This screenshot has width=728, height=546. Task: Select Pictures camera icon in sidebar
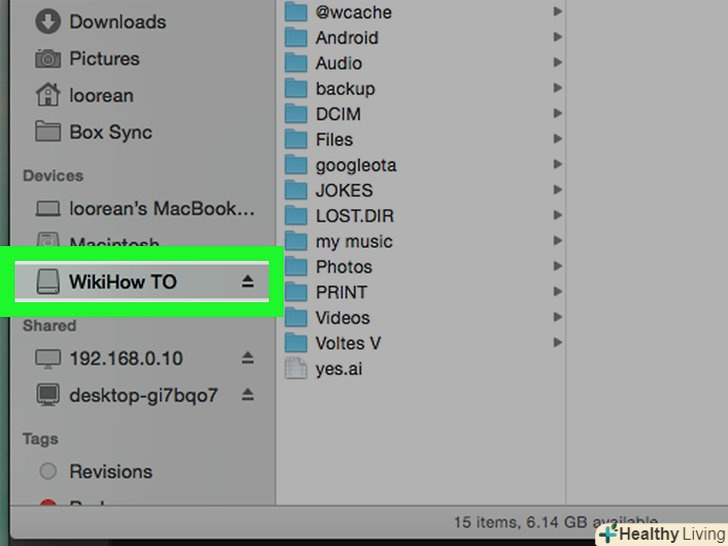pos(48,58)
